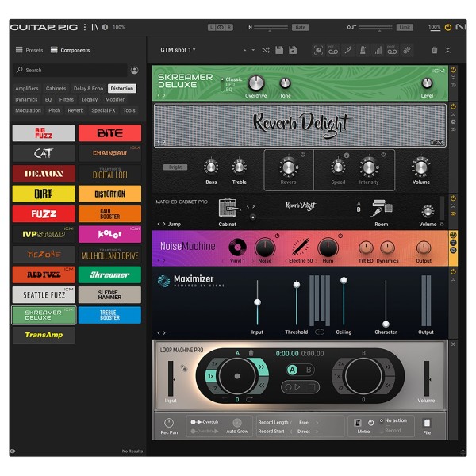Viewport: 476px width, 476px height.
Task: Click Skreamer Deluxe preset navigation arrows
Action: [x=161, y=95]
